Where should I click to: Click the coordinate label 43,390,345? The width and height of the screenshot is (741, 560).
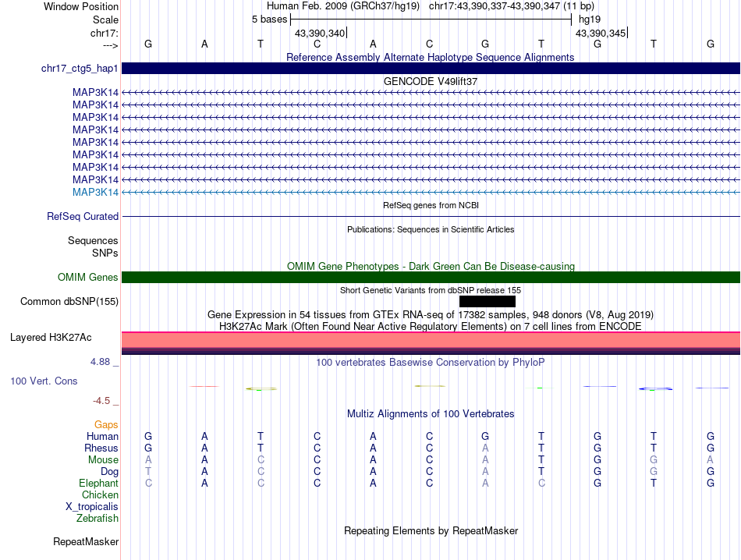(601, 33)
